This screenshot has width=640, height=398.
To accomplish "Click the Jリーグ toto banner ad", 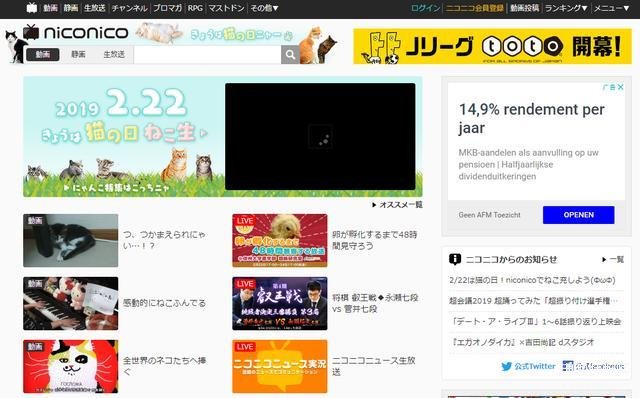I will (492, 46).
